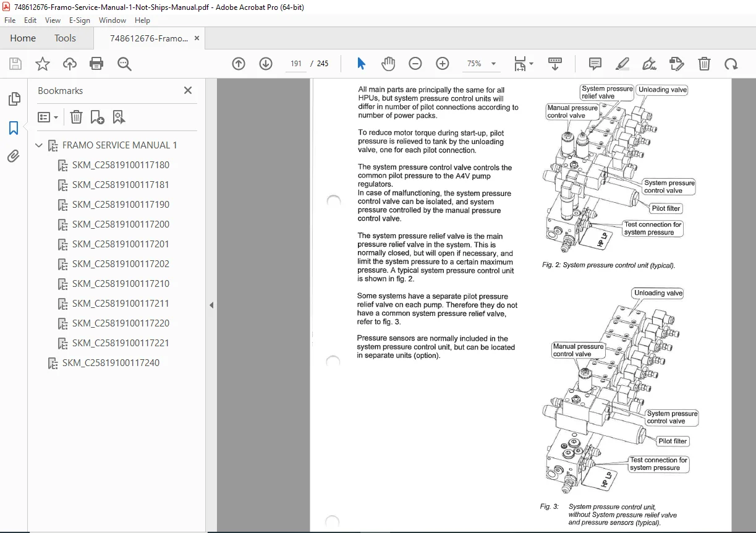Screen dimensions: 756x533
Task: Go to previous page using up arrow
Action: pyautogui.click(x=239, y=64)
